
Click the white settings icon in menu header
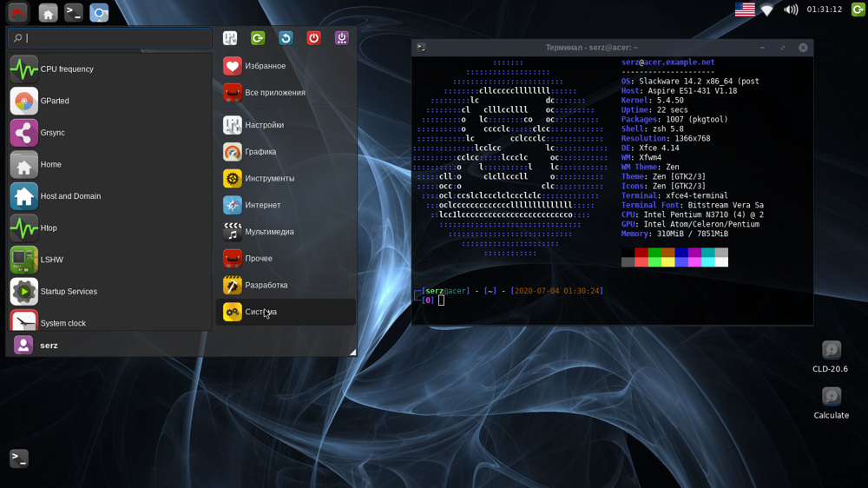pyautogui.click(x=230, y=38)
